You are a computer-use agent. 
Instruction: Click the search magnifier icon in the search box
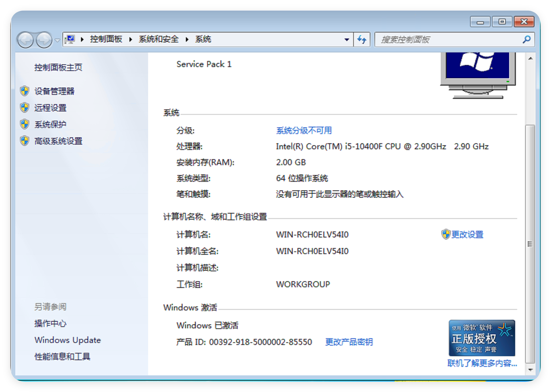(x=526, y=39)
